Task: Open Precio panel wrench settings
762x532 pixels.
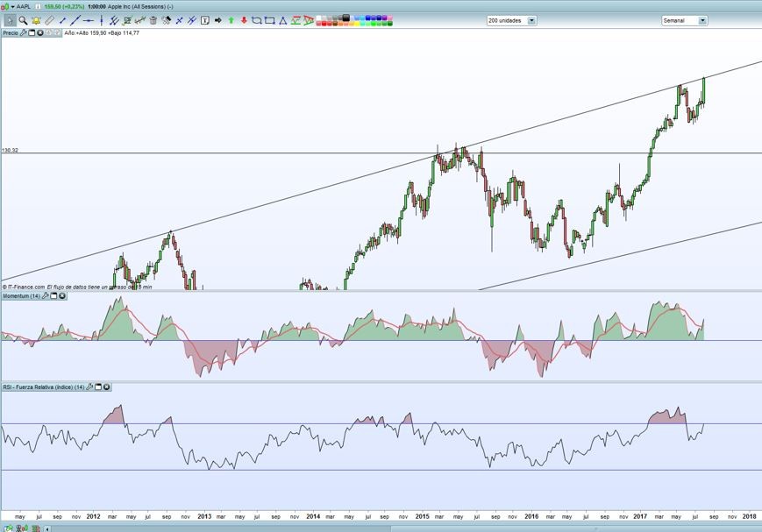Action: click(23, 33)
